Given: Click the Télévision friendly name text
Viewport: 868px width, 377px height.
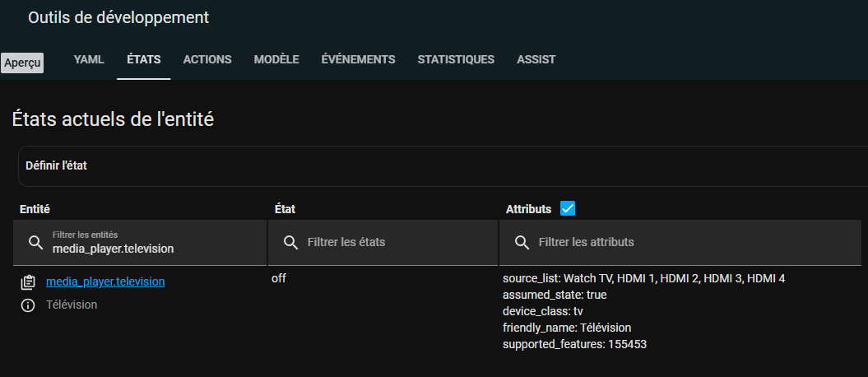Looking at the screenshot, I should pyautogui.click(x=72, y=305).
